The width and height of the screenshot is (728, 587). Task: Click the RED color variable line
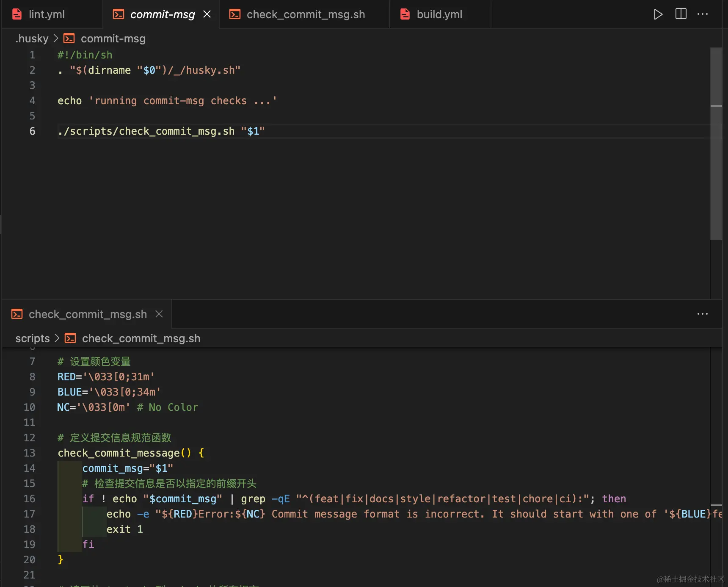tap(106, 377)
